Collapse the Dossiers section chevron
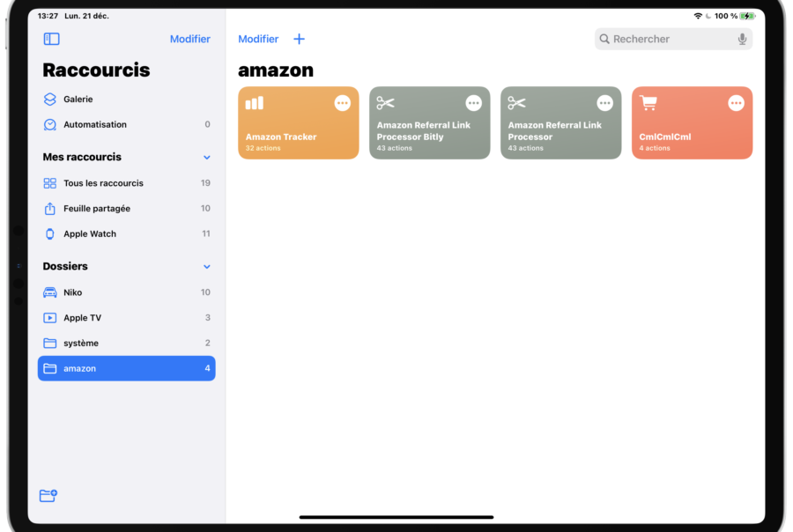 coord(207,267)
